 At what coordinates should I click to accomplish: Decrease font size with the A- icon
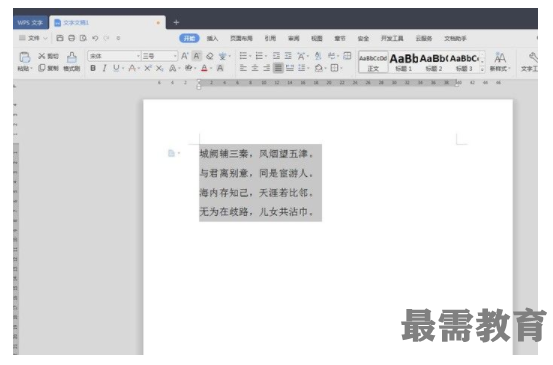pyautogui.click(x=197, y=56)
